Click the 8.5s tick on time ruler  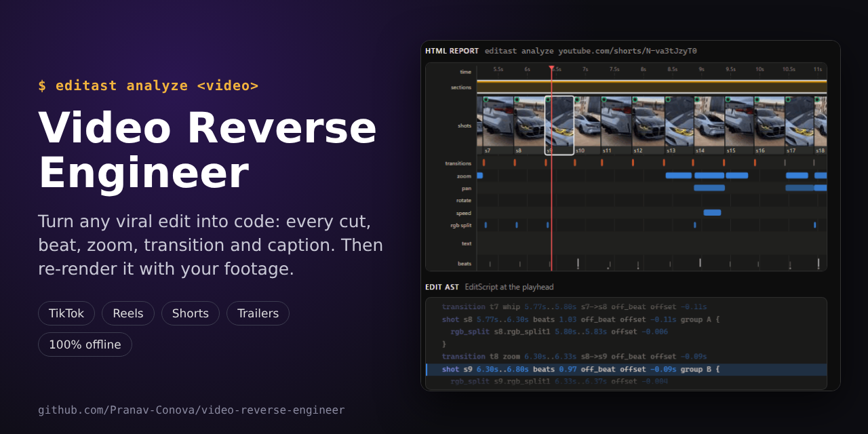click(672, 69)
